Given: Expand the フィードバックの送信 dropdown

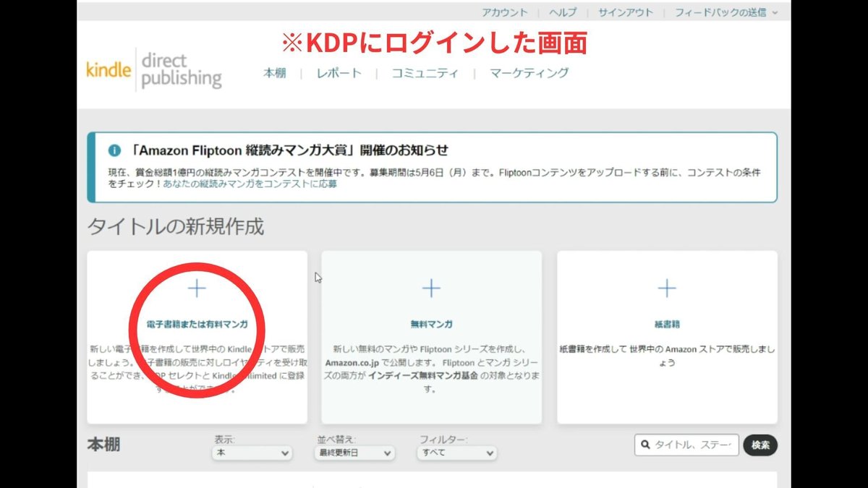Looking at the screenshot, I should click(x=726, y=12).
